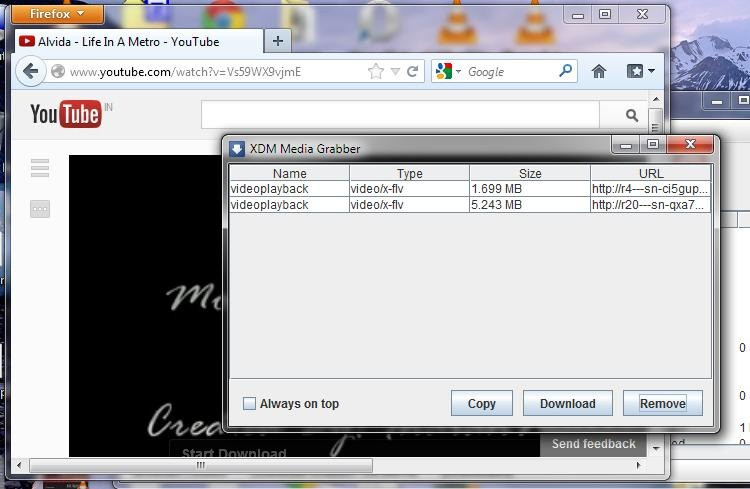Screen dimensions: 750x489
Task: Click the horizontal scrollbar right arrow
Action: pos(638,466)
